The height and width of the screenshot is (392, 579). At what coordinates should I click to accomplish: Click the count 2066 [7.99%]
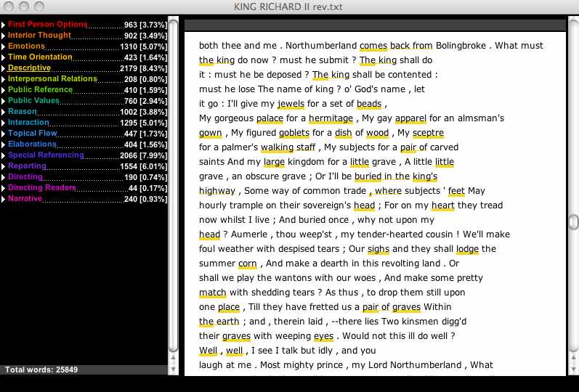click(143, 155)
